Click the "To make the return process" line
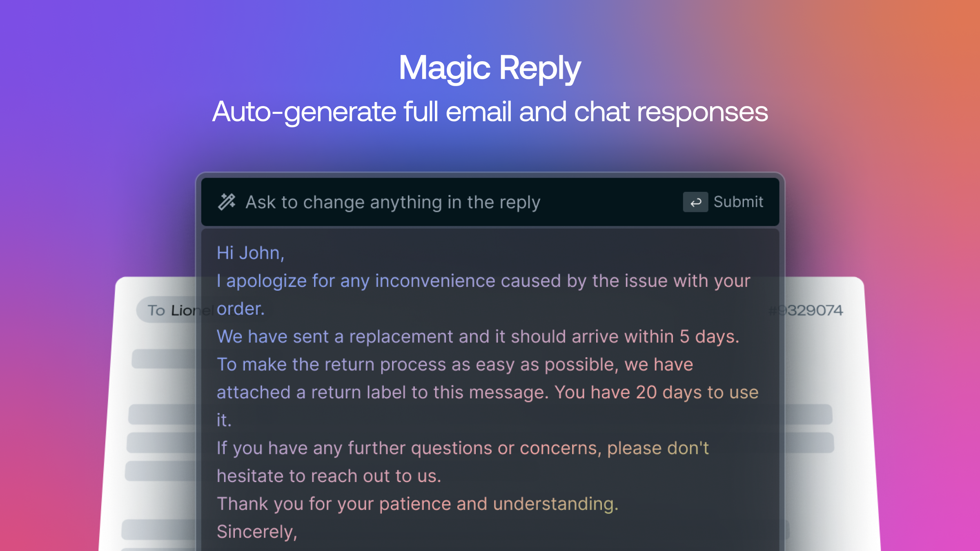980x551 pixels. pos(454,364)
